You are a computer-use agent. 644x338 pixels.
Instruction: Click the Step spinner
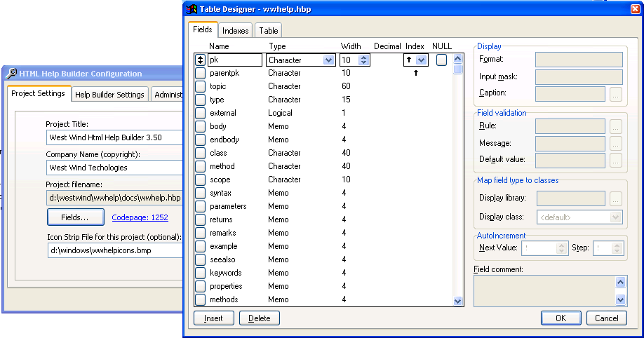click(x=617, y=248)
